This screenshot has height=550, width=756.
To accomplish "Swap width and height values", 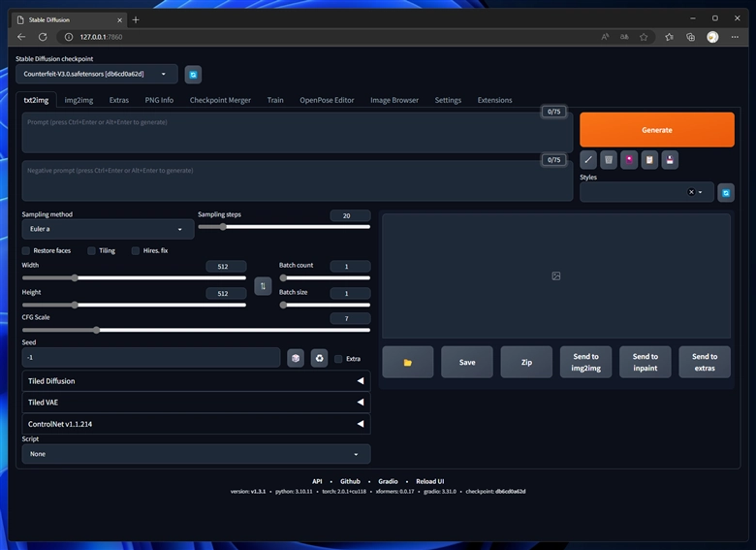I will point(263,285).
